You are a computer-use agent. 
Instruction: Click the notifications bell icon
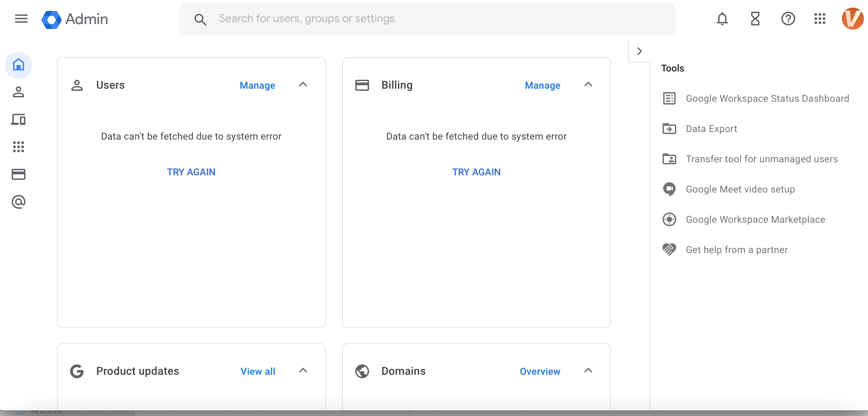click(722, 19)
